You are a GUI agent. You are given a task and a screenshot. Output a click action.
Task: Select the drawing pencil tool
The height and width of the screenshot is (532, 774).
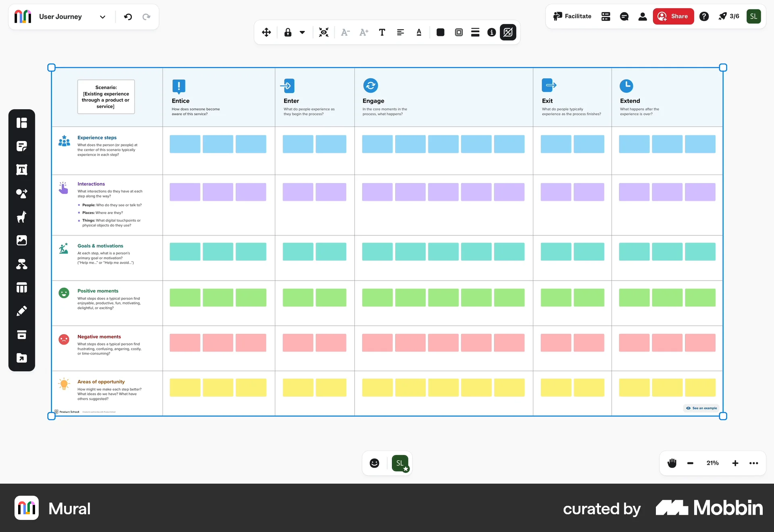click(22, 311)
